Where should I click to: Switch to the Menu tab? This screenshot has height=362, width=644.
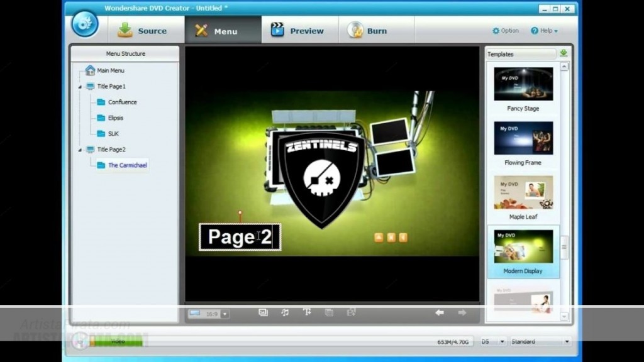pyautogui.click(x=223, y=31)
